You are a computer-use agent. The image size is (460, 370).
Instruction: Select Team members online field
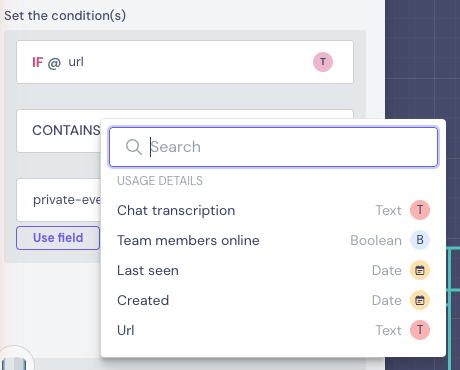pyautogui.click(x=273, y=240)
